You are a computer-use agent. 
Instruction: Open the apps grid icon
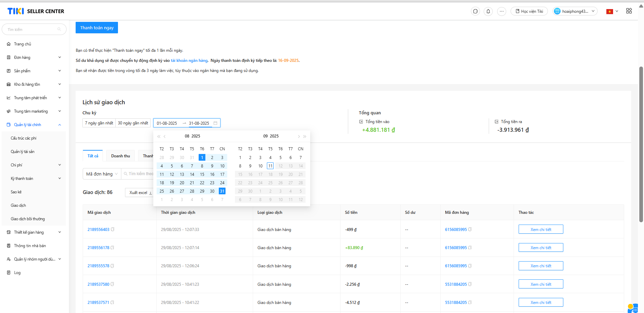pos(629,11)
